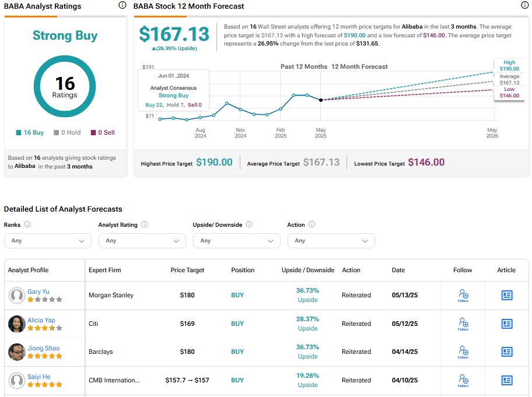532x397 pixels.
Task: Click the CMB Internation... firm cell
Action: click(x=114, y=381)
